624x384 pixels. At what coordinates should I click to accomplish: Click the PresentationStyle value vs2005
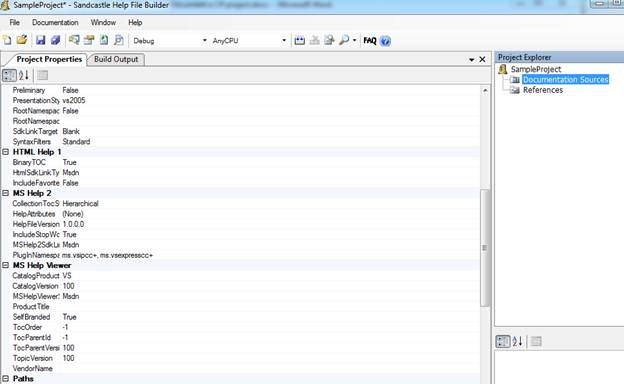coord(74,101)
